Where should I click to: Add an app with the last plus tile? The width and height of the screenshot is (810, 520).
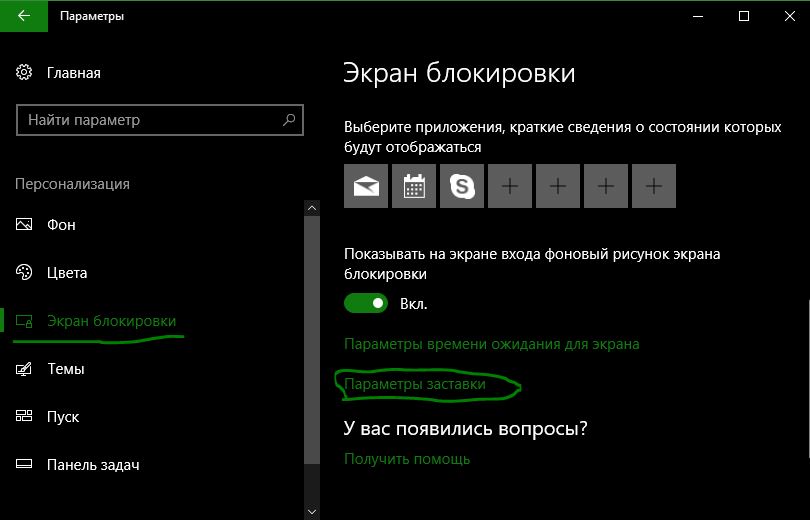click(654, 186)
